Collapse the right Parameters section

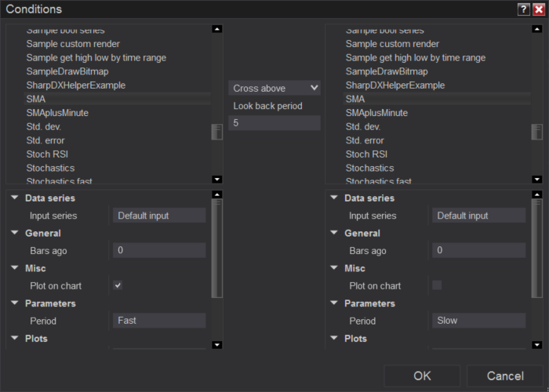tap(333, 303)
